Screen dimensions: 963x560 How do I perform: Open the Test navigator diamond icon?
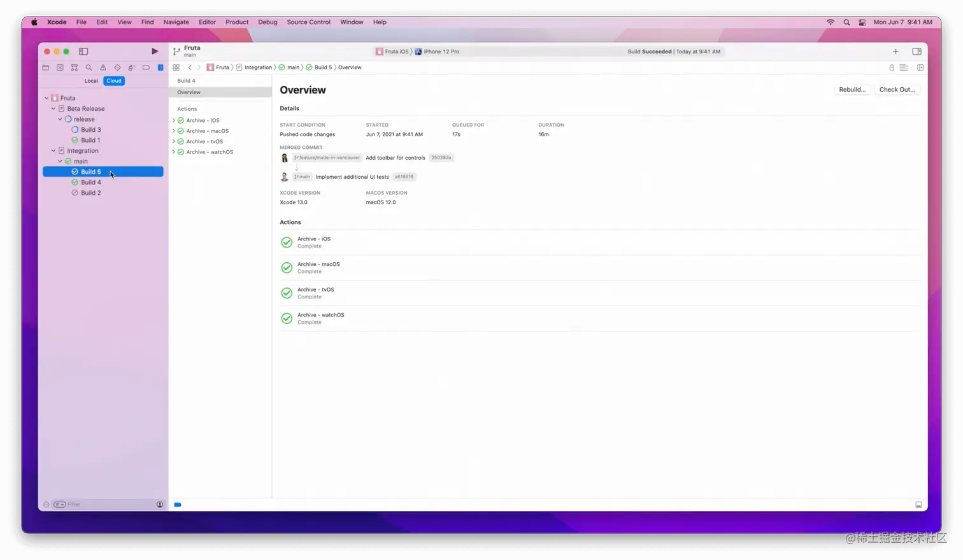117,67
